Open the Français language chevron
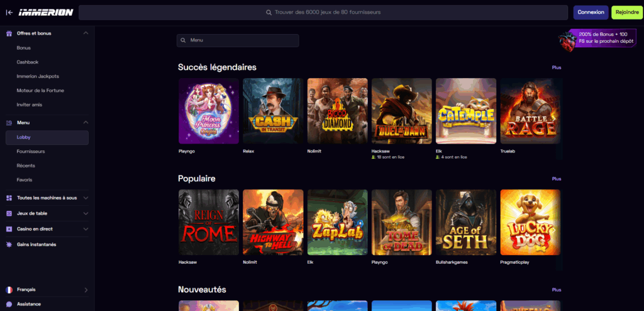 point(86,290)
